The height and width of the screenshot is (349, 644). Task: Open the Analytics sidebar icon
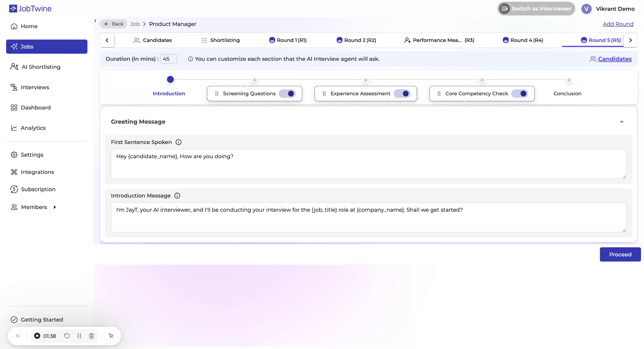pyautogui.click(x=14, y=128)
